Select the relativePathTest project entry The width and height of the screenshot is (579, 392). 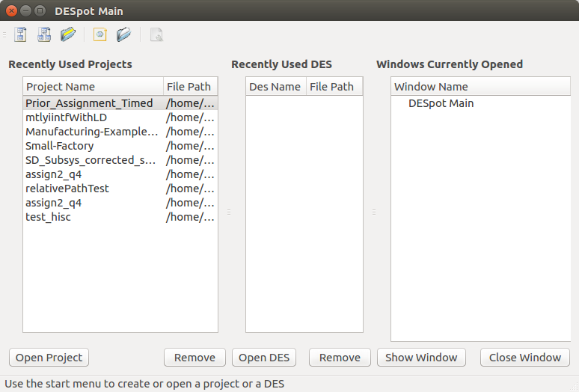(x=67, y=189)
